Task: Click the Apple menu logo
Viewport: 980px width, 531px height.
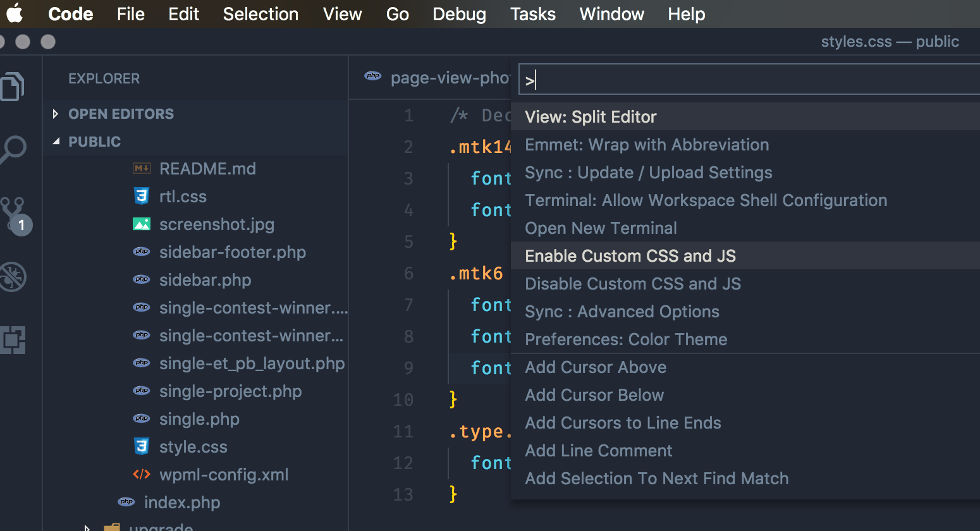Action: [x=14, y=13]
